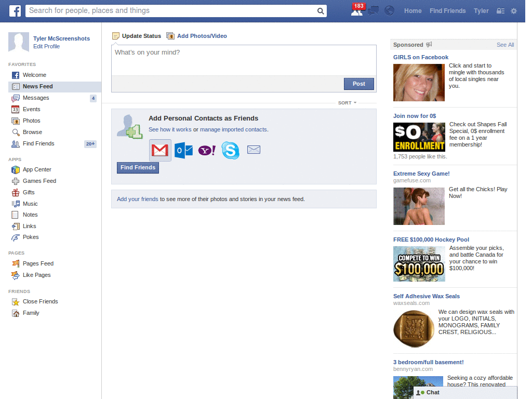
Task: Click the Facebook logo icon
Action: 15,11
